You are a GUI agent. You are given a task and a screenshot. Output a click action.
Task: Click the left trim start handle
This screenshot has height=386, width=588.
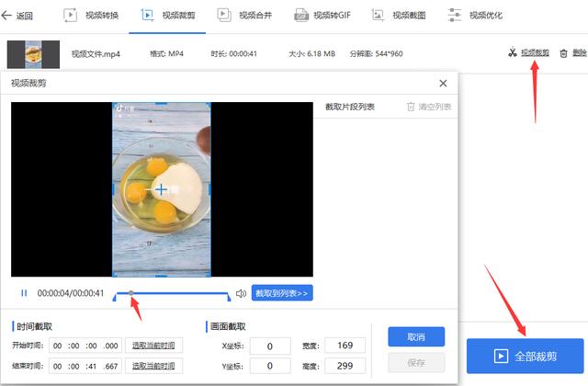click(115, 298)
